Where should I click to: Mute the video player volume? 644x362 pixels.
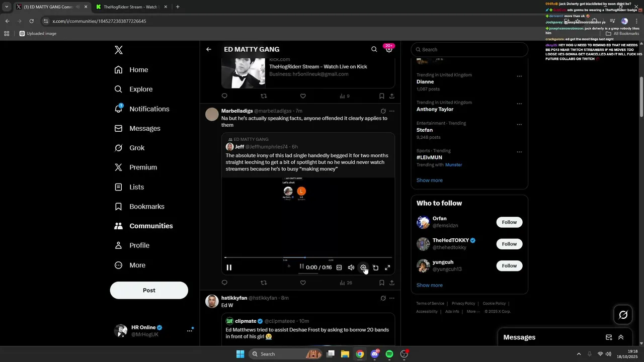(351, 267)
